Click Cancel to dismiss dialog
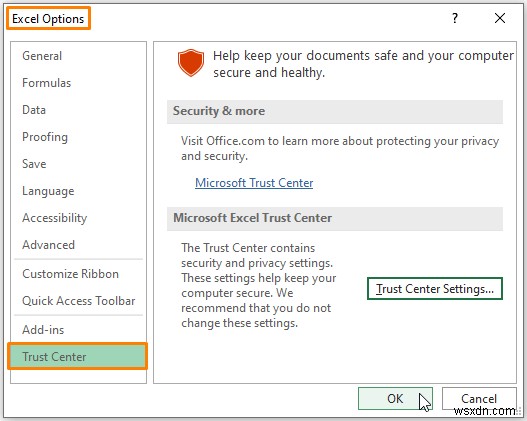Screen dimensions: 527x421 pos(479,399)
